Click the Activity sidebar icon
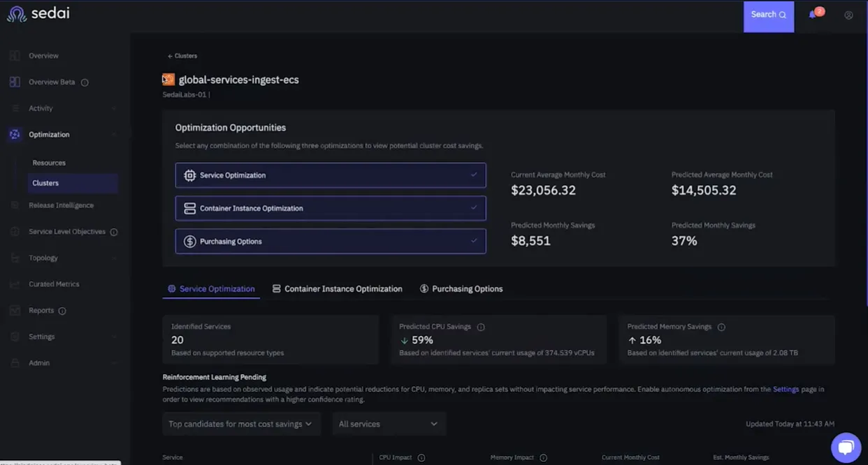 coord(15,108)
